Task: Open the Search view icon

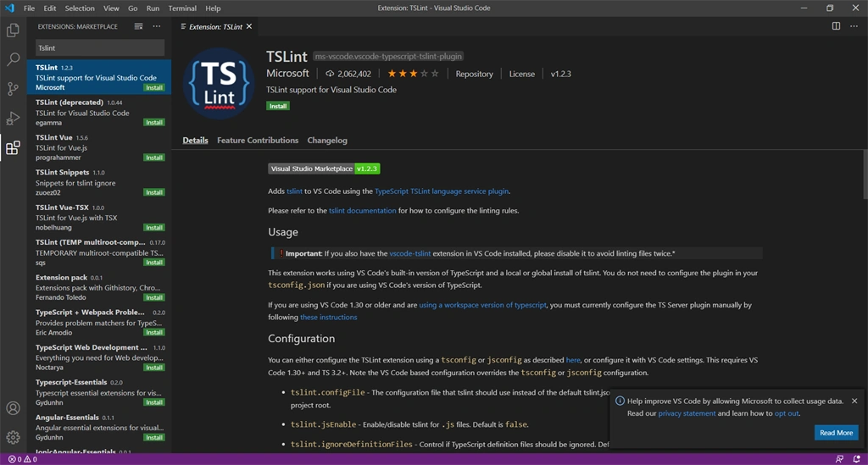Action: tap(13, 59)
